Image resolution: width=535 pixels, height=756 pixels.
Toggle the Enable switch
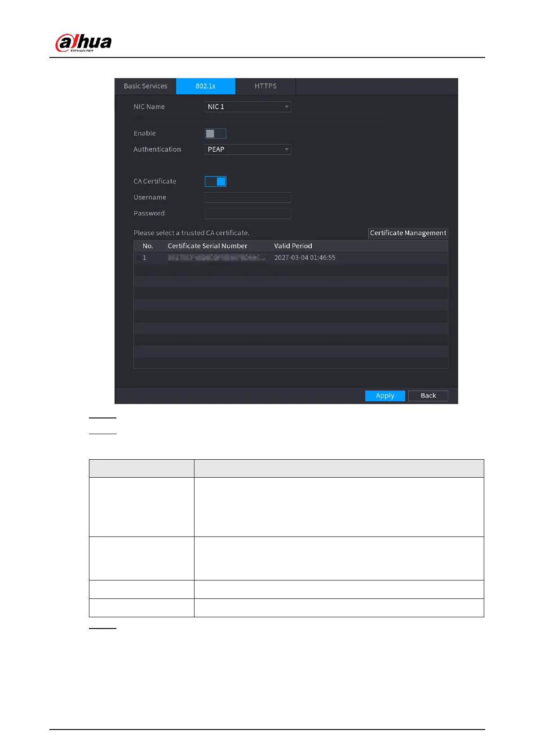(x=216, y=133)
